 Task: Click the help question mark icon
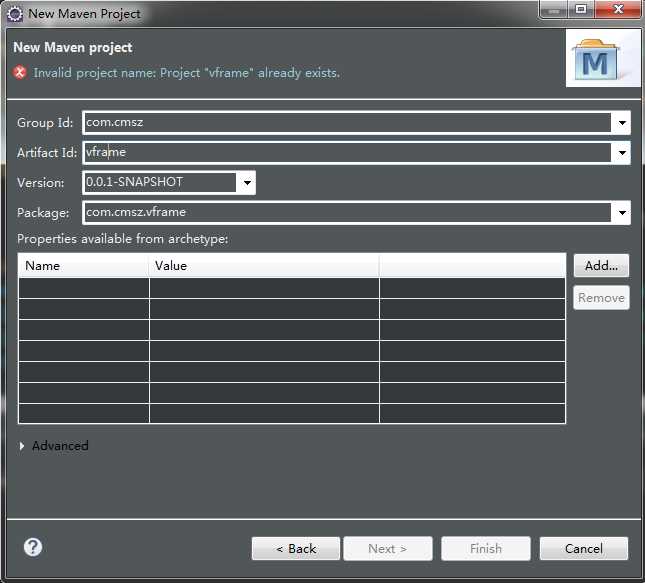[x=33, y=547]
